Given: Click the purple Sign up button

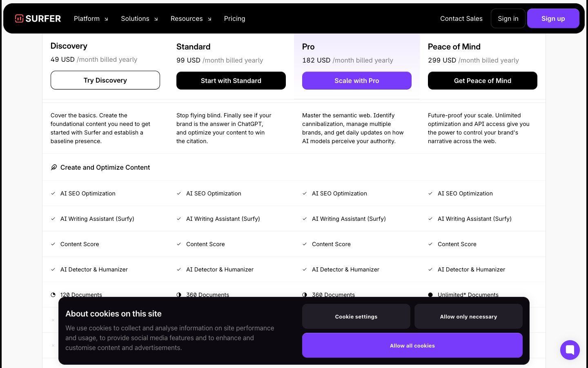Looking at the screenshot, I should coord(553,19).
